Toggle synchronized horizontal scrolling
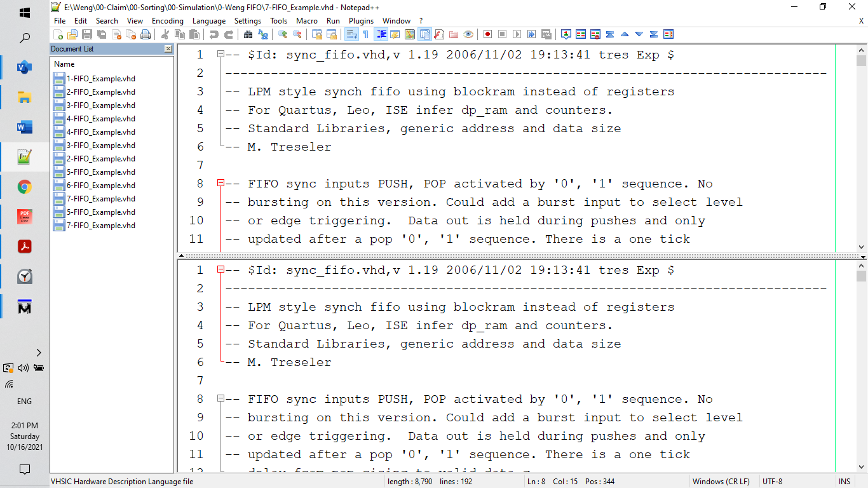 coord(332,34)
